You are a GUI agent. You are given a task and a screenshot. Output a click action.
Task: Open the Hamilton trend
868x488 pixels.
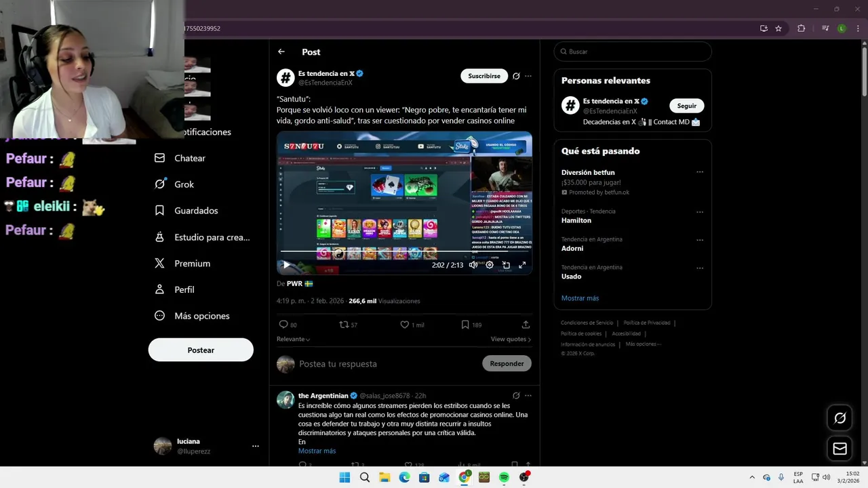(576, 220)
